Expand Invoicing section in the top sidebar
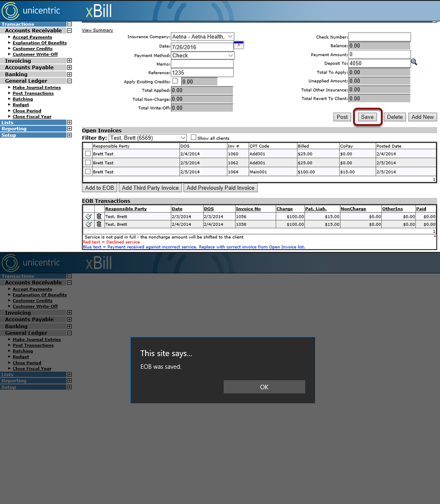The image size is (440, 504). [x=69, y=60]
